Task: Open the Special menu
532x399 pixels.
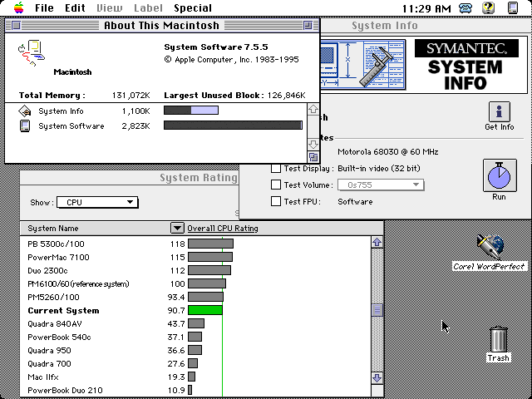Action: pyautogui.click(x=193, y=7)
